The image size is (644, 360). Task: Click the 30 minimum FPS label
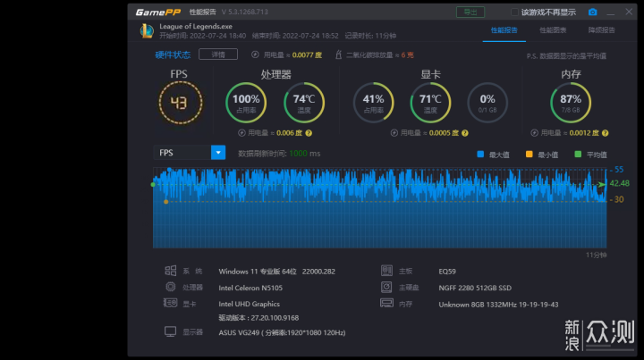[619, 199]
